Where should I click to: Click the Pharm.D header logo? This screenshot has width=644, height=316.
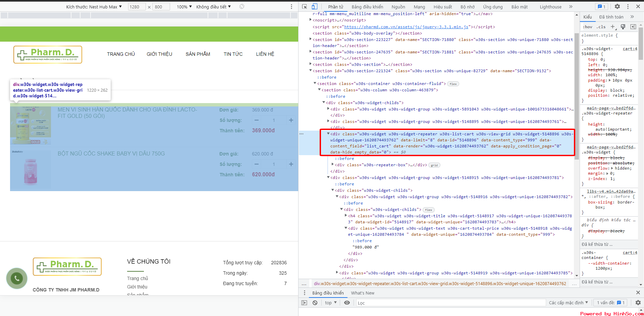point(48,55)
